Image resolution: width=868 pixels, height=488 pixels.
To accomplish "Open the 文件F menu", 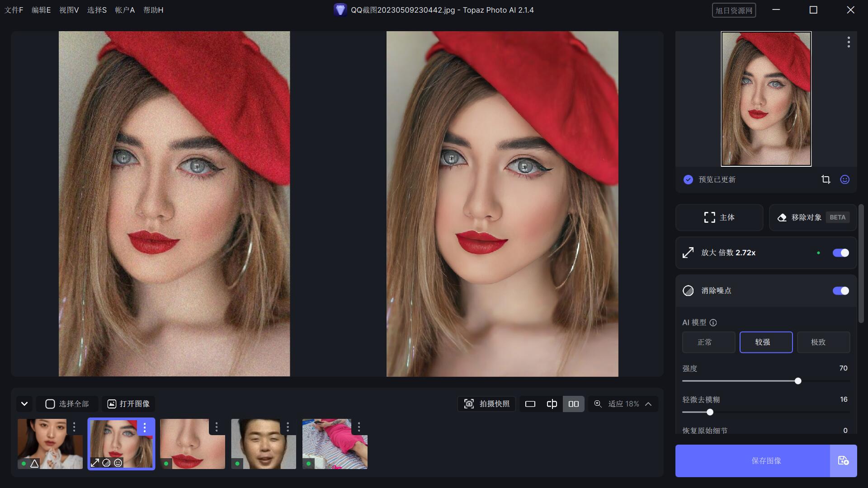I will [x=14, y=10].
